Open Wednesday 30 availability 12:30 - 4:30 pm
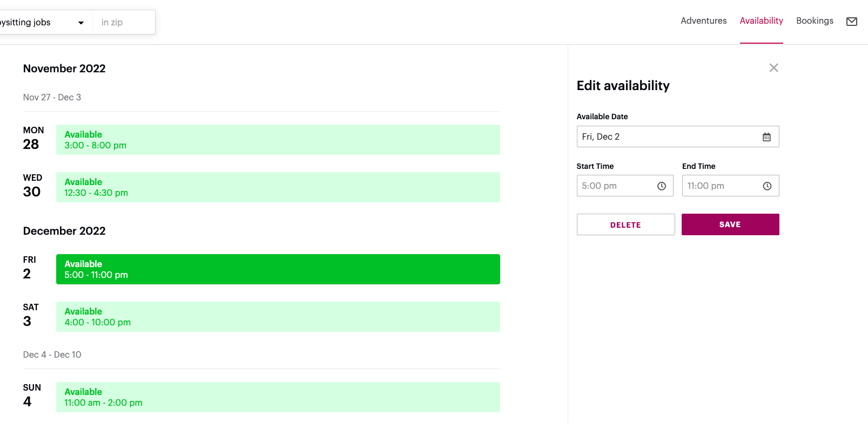 click(278, 187)
